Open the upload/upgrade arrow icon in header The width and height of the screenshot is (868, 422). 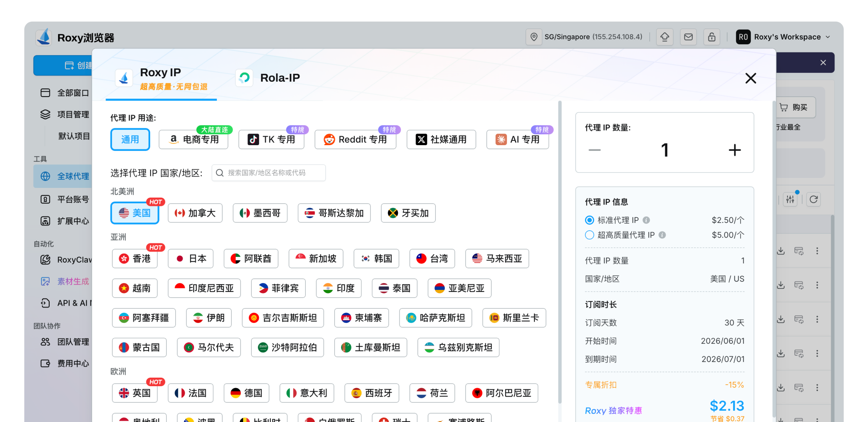(665, 37)
